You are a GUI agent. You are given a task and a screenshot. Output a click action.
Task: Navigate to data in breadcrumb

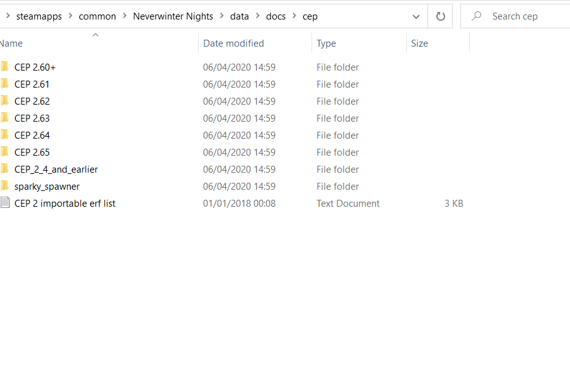[240, 16]
